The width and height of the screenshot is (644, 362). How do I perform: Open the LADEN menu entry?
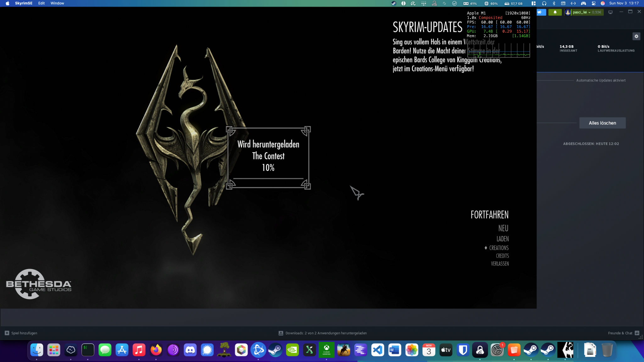tap(502, 239)
